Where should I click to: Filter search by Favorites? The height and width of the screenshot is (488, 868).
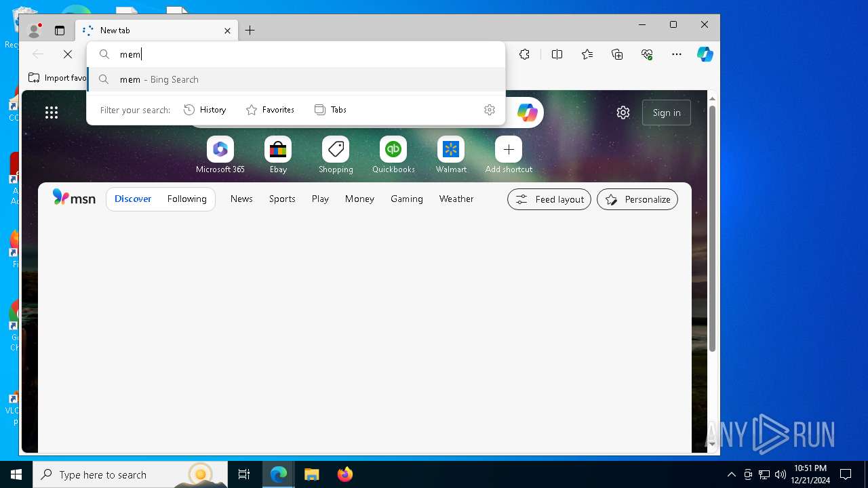[x=270, y=110]
